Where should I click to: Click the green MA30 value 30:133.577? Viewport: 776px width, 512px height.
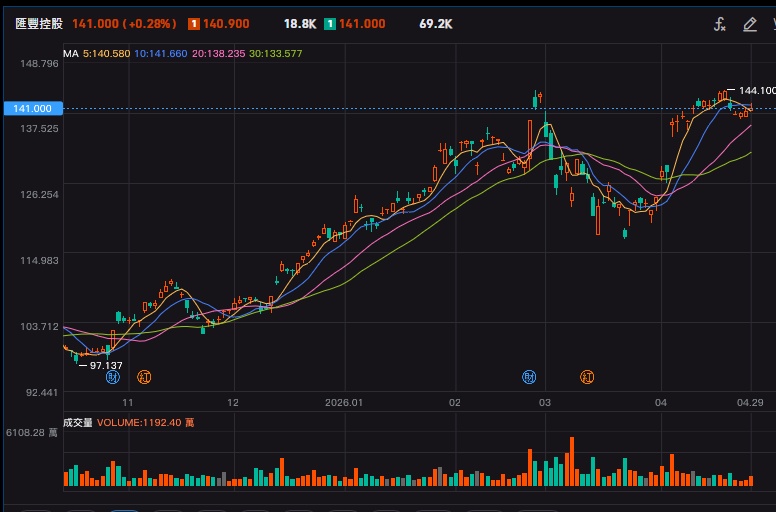(276, 53)
